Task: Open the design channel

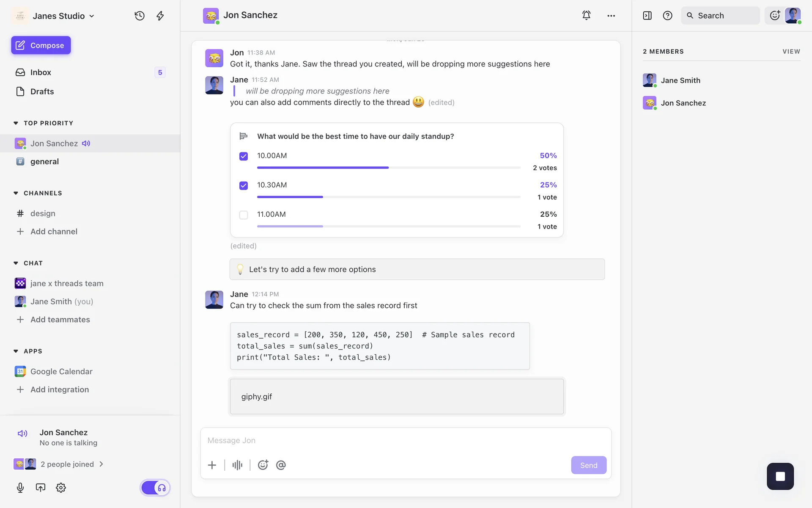Action: click(x=43, y=213)
